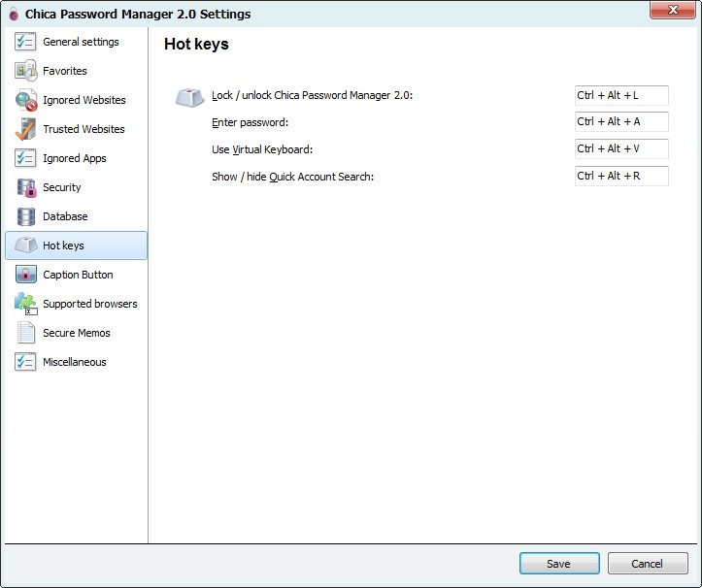This screenshot has height=588, width=702.
Task: Click the 'Use Virtual Keyboard:' label
Action: [x=262, y=149]
